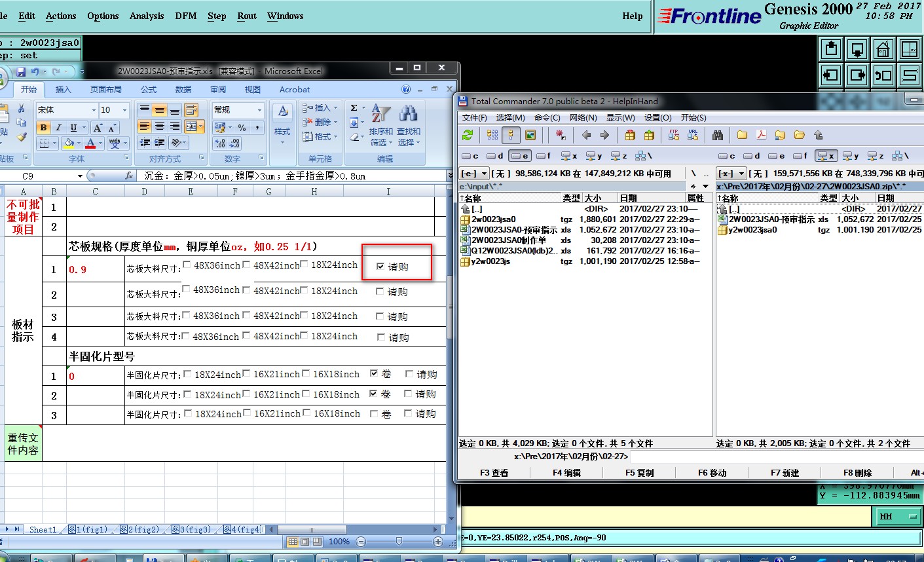Viewport: 924px width, 562px height.
Task: Toggle italic formatting in Excel ribbon
Action: point(58,128)
